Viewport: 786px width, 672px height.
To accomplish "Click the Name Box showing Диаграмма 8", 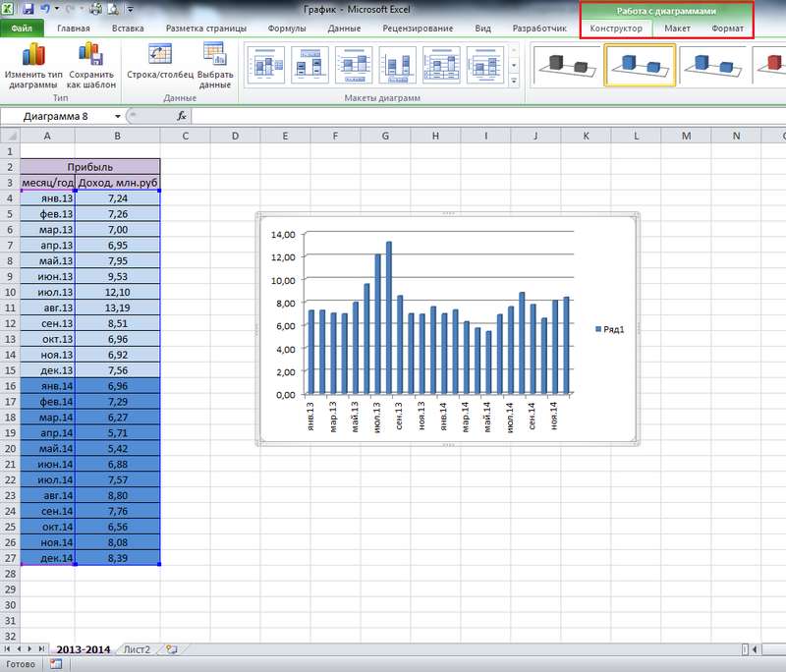I will pos(56,116).
